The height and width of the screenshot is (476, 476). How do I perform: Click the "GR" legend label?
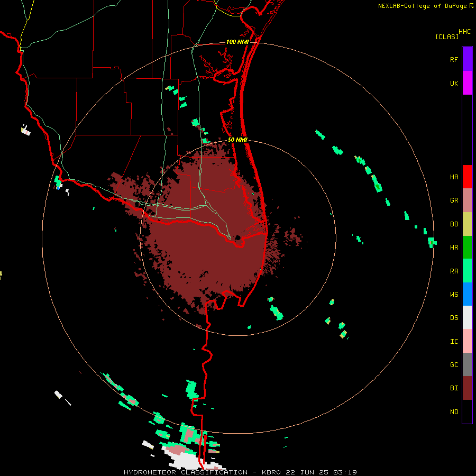click(454, 200)
